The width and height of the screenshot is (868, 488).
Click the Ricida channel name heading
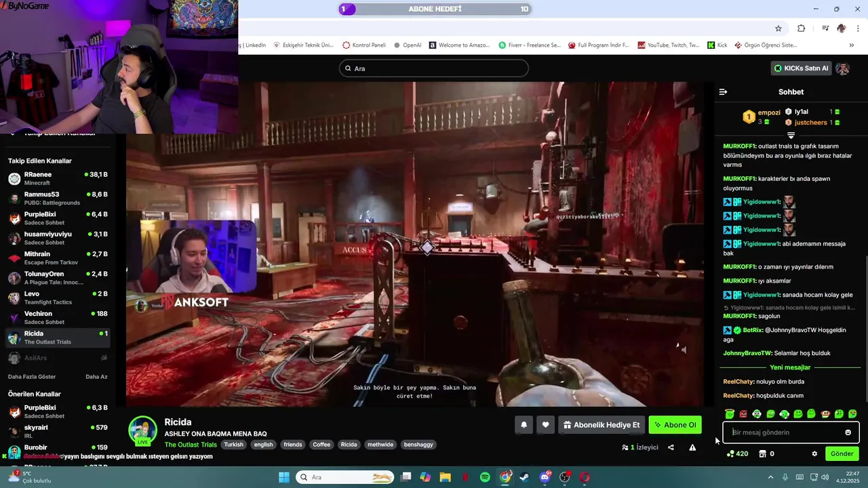coord(178,422)
